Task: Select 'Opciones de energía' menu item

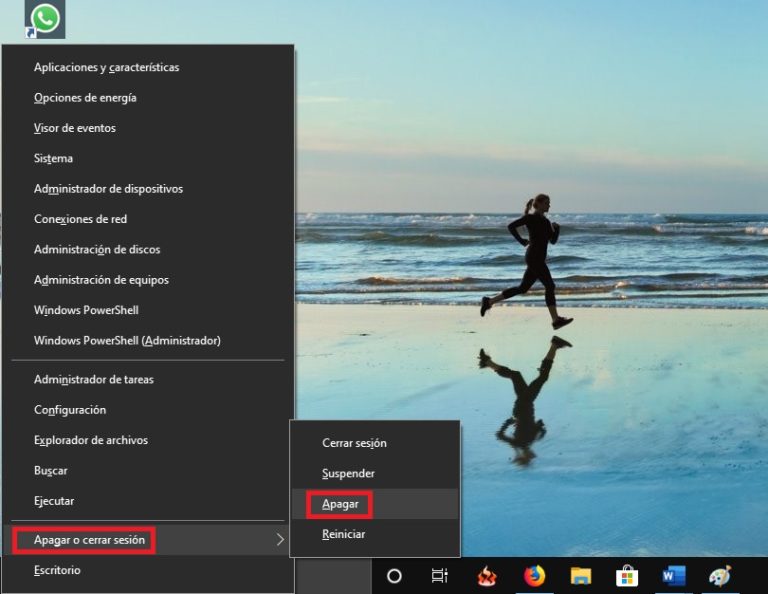Action: tap(85, 98)
